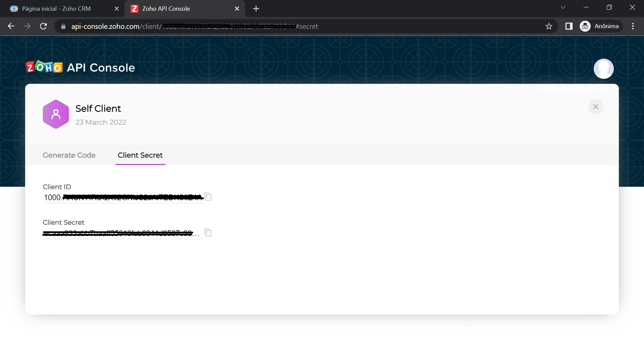Viewport: 644px width, 342px height.
Task: Click the Client ID field
Action: pos(123,197)
